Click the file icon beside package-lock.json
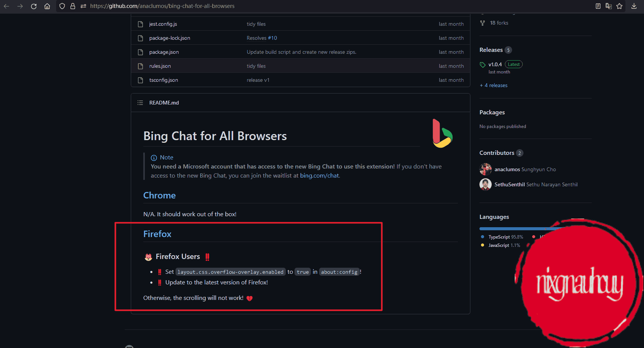The width and height of the screenshot is (644, 348). 140,38
